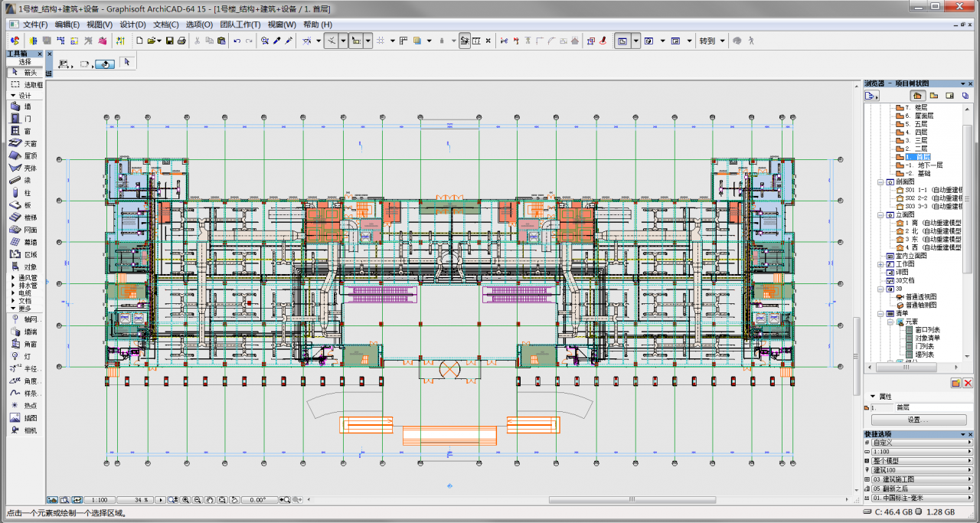Image resolution: width=980 pixels, height=523 pixels.
Task: Collapse the 剖面图 tree node
Action: click(880, 182)
